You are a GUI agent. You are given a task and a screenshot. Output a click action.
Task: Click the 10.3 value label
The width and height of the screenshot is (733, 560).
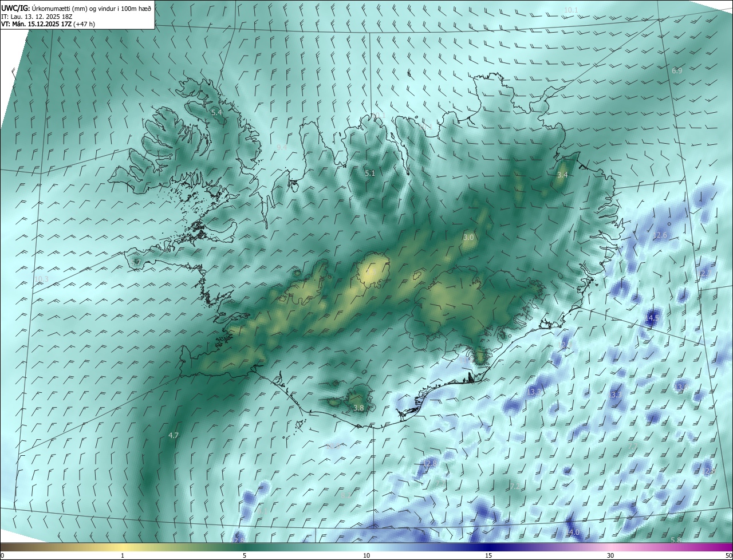click(x=41, y=279)
